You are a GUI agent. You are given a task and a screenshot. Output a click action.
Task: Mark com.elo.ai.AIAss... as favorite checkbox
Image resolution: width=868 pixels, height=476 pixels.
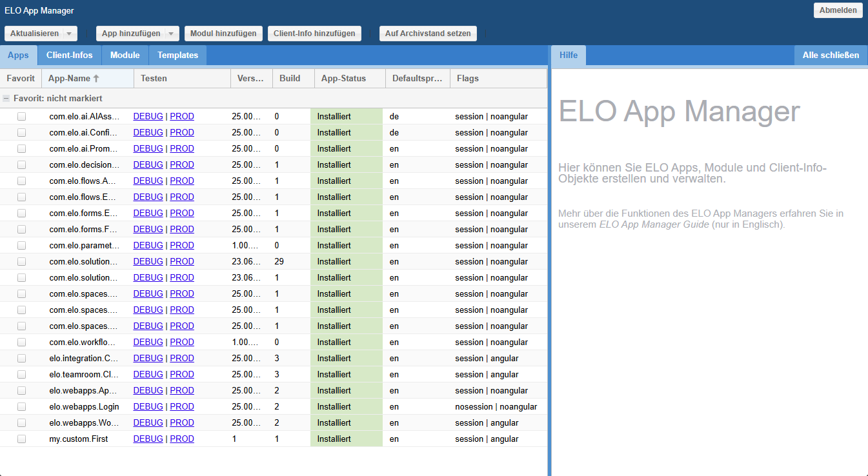tap(21, 117)
